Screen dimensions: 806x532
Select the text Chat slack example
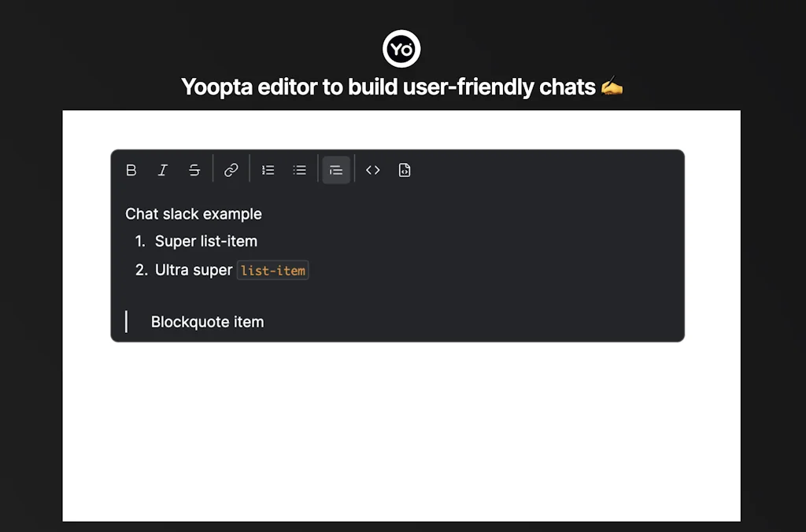coord(193,213)
